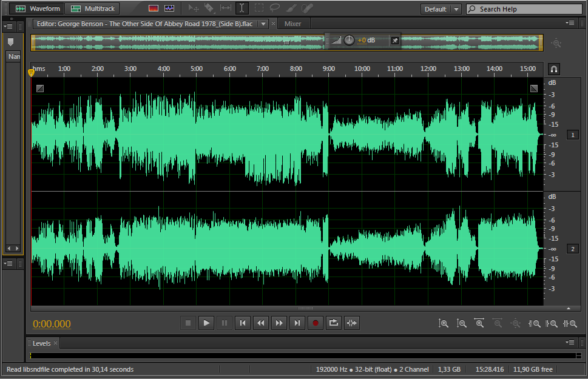Image resolution: width=588 pixels, height=379 pixels.
Task: Click the overview navigator waveform
Action: [x=287, y=42]
